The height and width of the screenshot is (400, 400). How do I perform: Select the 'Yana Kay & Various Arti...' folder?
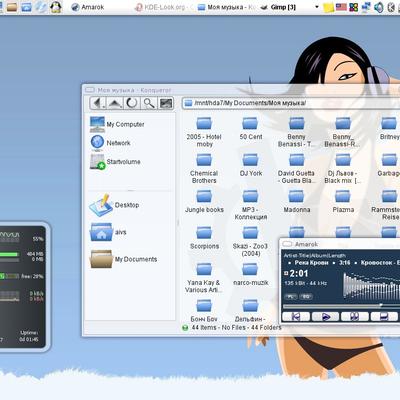[x=204, y=278]
